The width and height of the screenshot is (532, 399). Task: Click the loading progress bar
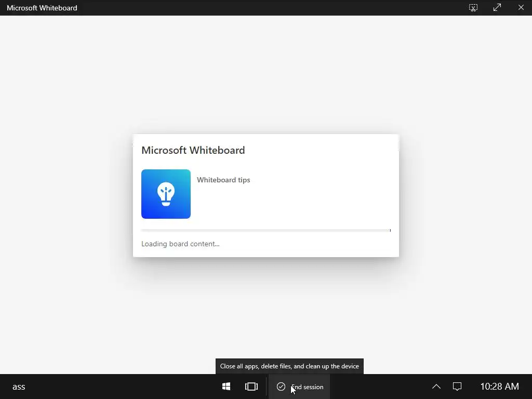click(266, 230)
